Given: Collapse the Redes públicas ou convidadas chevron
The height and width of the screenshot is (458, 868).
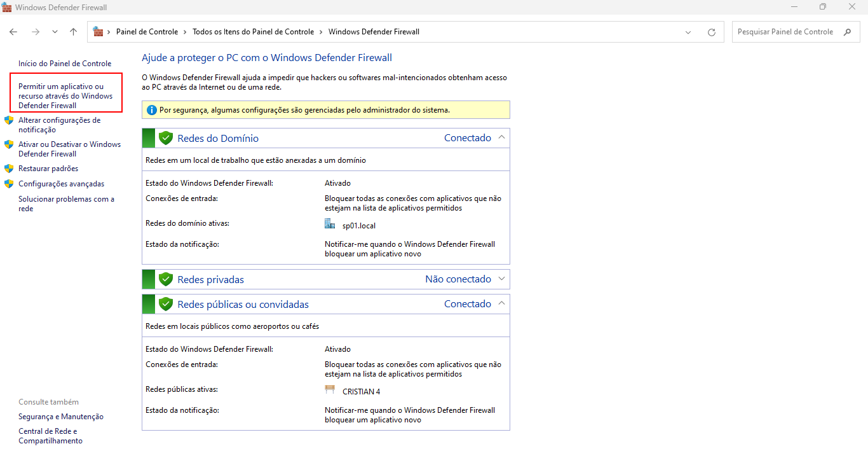Looking at the screenshot, I should coord(501,303).
